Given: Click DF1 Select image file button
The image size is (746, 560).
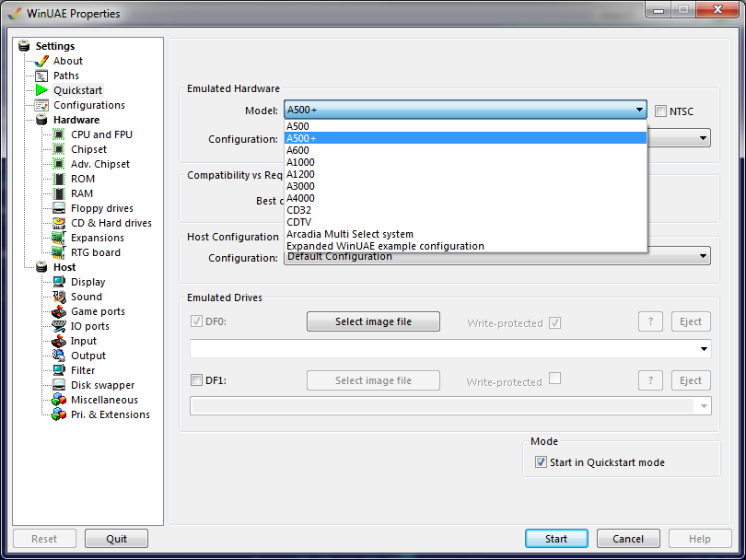Looking at the screenshot, I should point(374,380).
